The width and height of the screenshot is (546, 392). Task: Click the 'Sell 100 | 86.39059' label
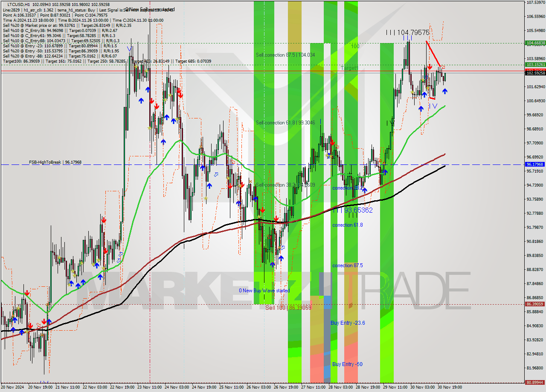(288, 307)
